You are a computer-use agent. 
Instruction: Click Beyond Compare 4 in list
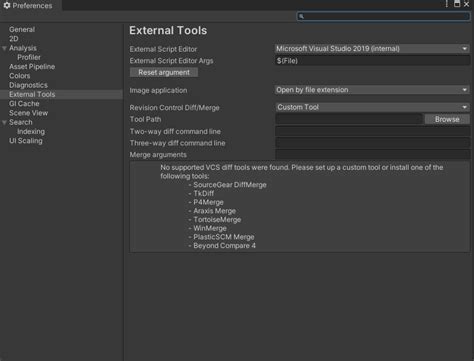coord(224,246)
